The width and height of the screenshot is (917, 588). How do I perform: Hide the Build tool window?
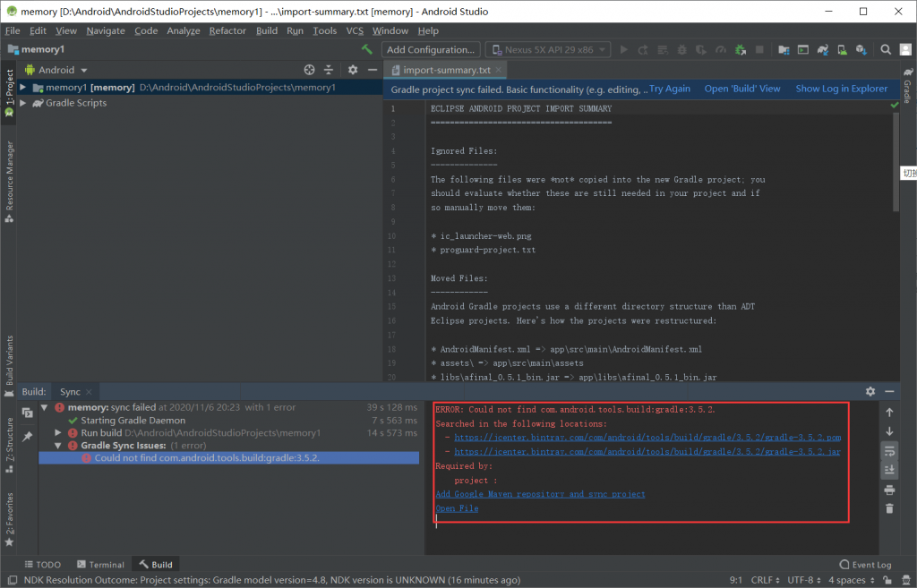click(x=889, y=391)
